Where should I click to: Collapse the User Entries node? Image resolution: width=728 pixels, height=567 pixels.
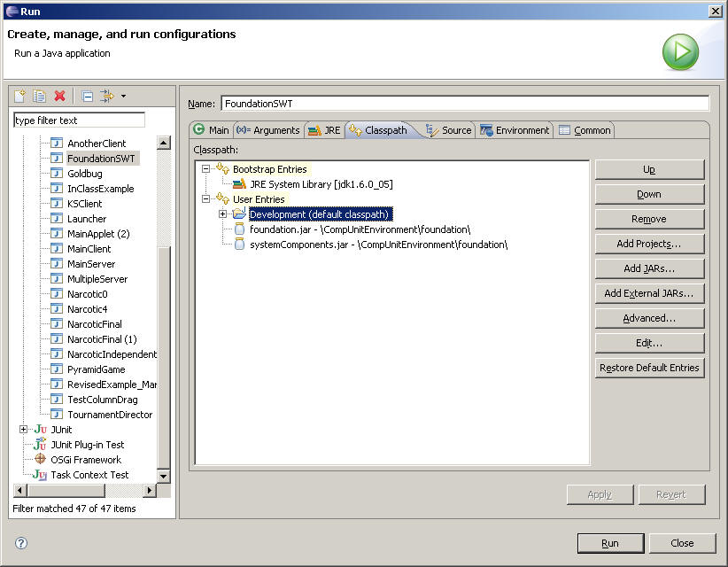click(x=206, y=199)
